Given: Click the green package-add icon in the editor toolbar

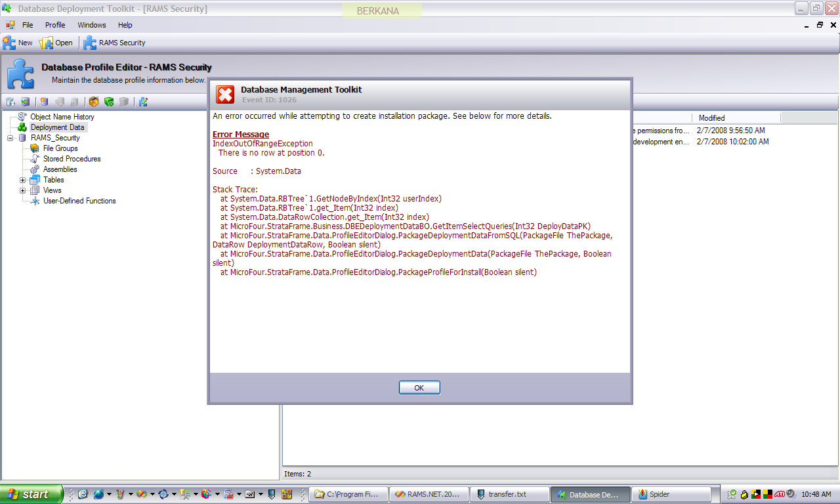Looking at the screenshot, I should coord(109,102).
